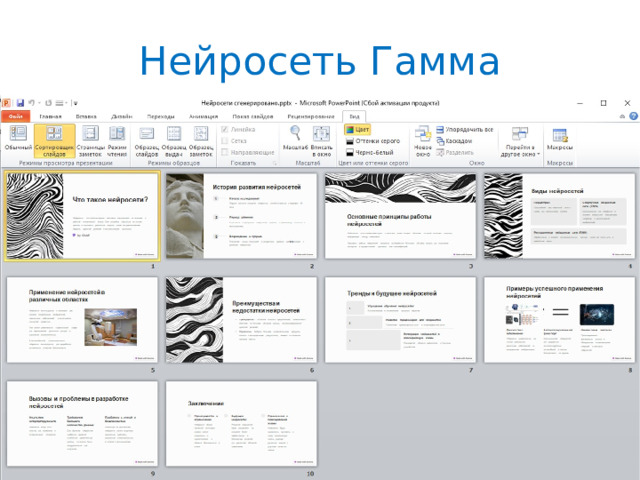Open Customize Quick Access Toolbar dropdown
The image size is (640, 480).
pos(75,103)
